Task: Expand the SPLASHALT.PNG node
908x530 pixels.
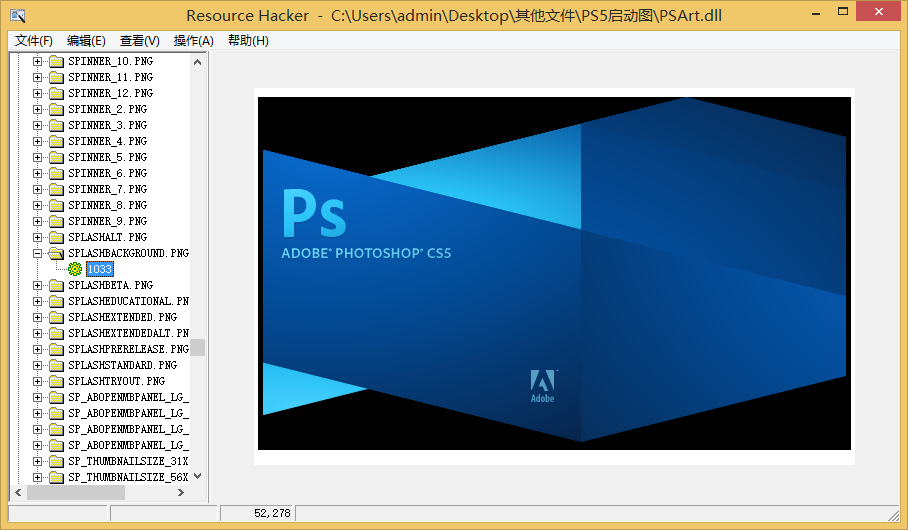Action: click(x=38, y=237)
